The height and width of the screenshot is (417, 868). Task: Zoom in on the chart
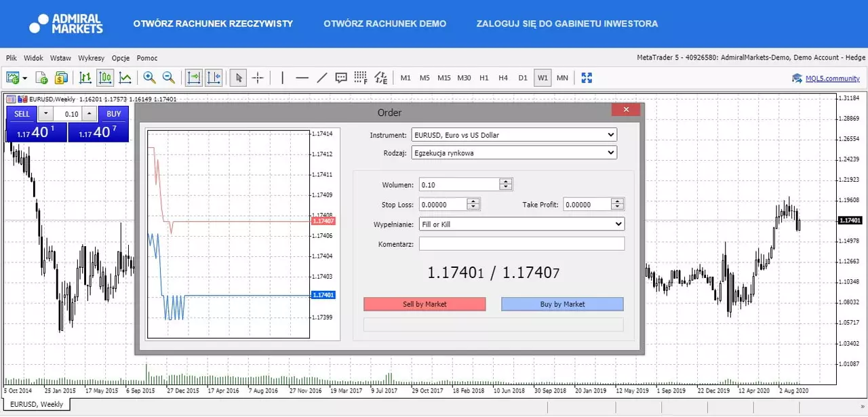click(149, 78)
